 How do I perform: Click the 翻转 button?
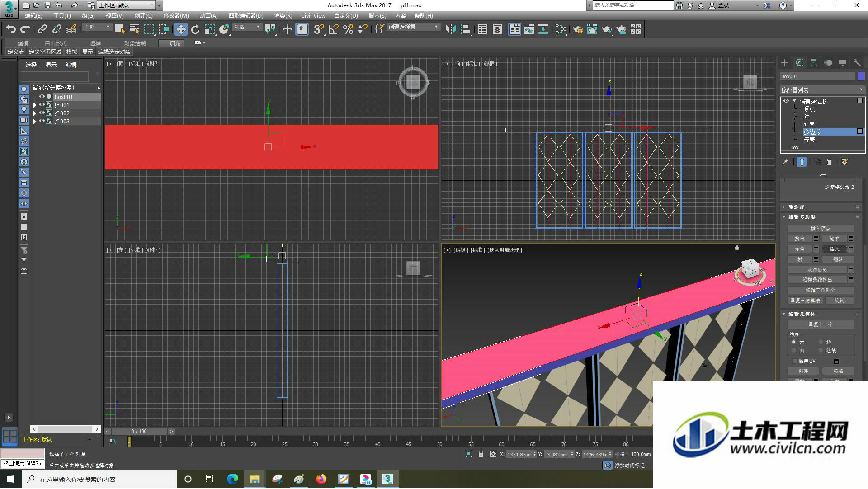pos(838,259)
